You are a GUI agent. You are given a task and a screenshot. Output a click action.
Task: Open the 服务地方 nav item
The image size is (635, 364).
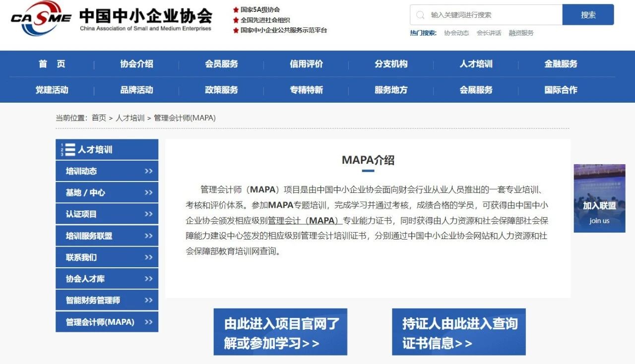tap(391, 90)
